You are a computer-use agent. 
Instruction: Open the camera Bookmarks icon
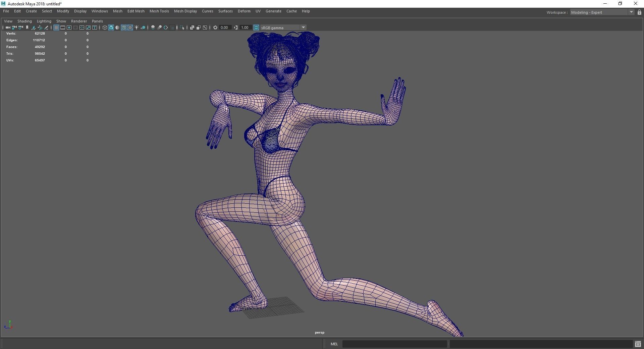(27, 28)
